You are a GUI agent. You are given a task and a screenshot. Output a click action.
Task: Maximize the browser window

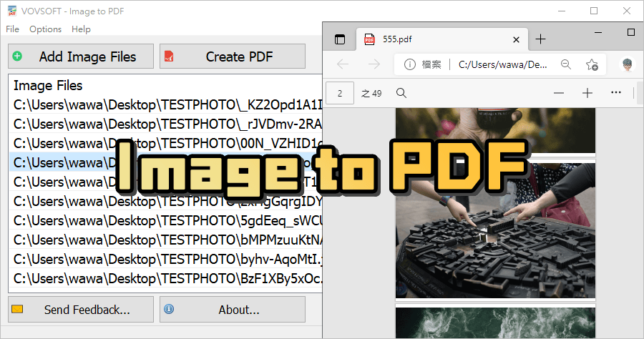point(631,32)
